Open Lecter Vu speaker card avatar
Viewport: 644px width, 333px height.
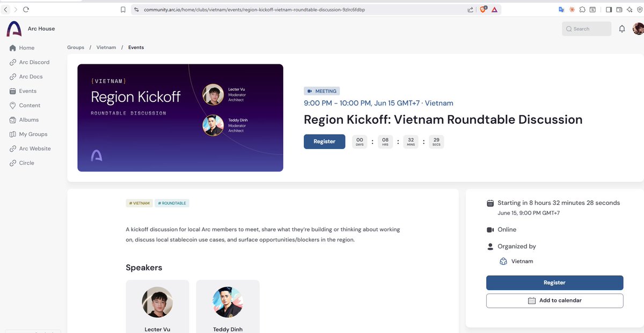157,302
